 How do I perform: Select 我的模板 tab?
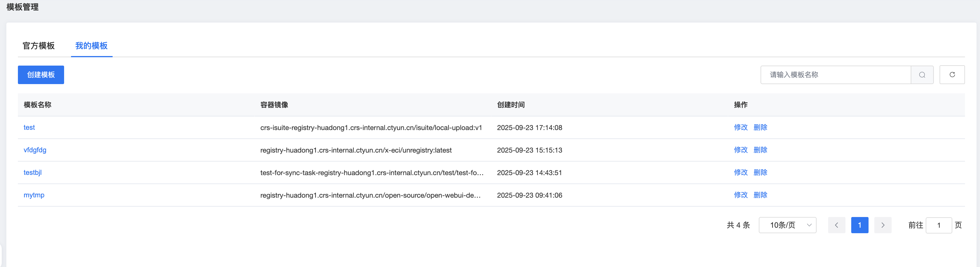click(x=91, y=46)
